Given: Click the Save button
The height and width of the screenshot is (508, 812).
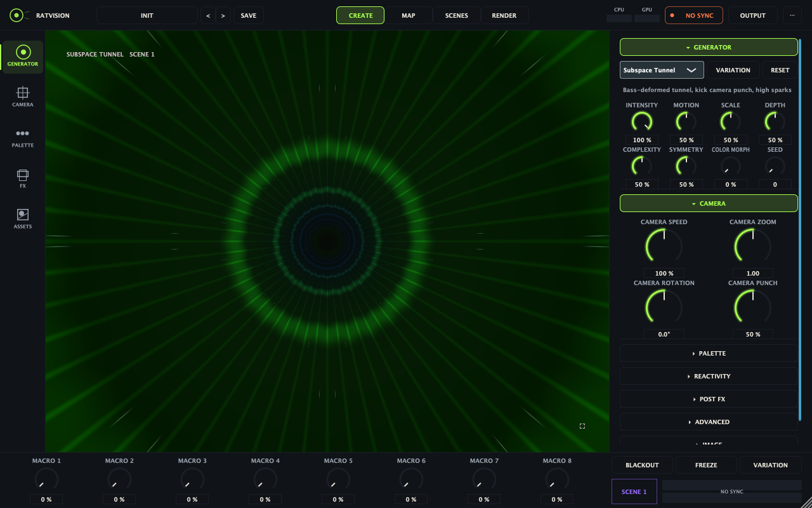Looking at the screenshot, I should coord(249,15).
